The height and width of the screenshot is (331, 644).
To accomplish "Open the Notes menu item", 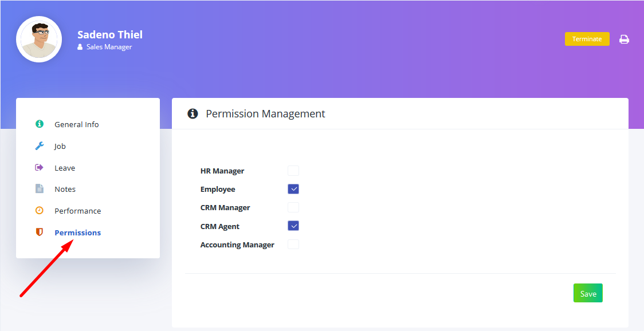I will [x=65, y=190].
